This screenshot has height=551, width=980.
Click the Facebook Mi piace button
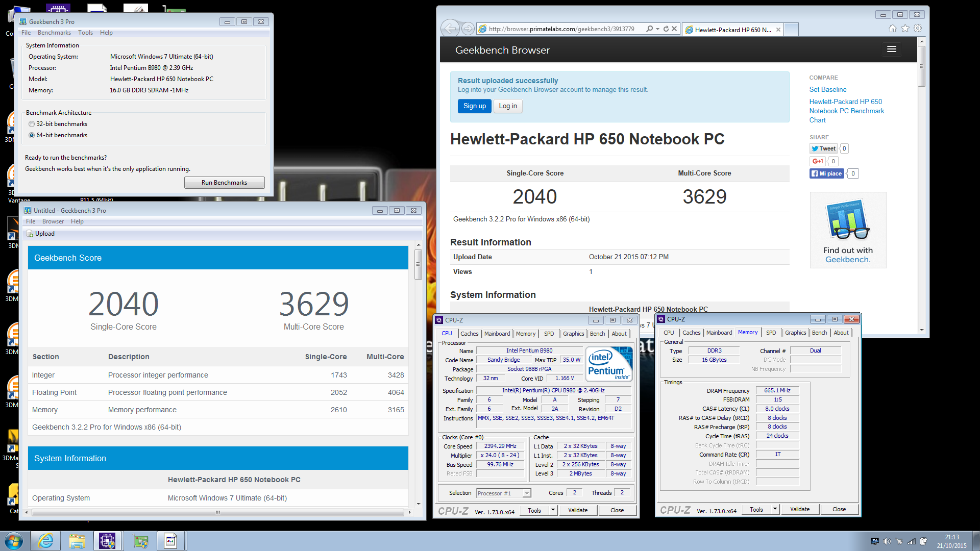(x=826, y=173)
